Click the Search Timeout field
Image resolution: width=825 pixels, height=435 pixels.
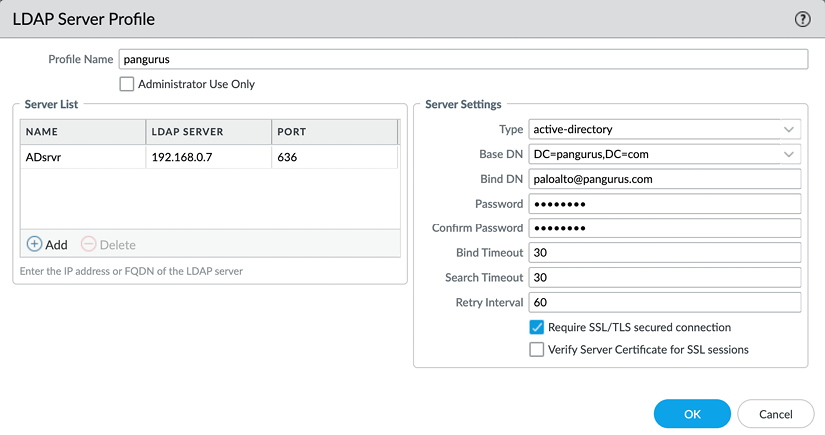665,277
